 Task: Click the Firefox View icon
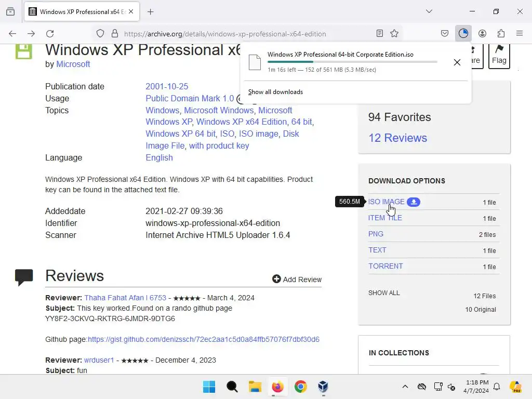(10, 11)
